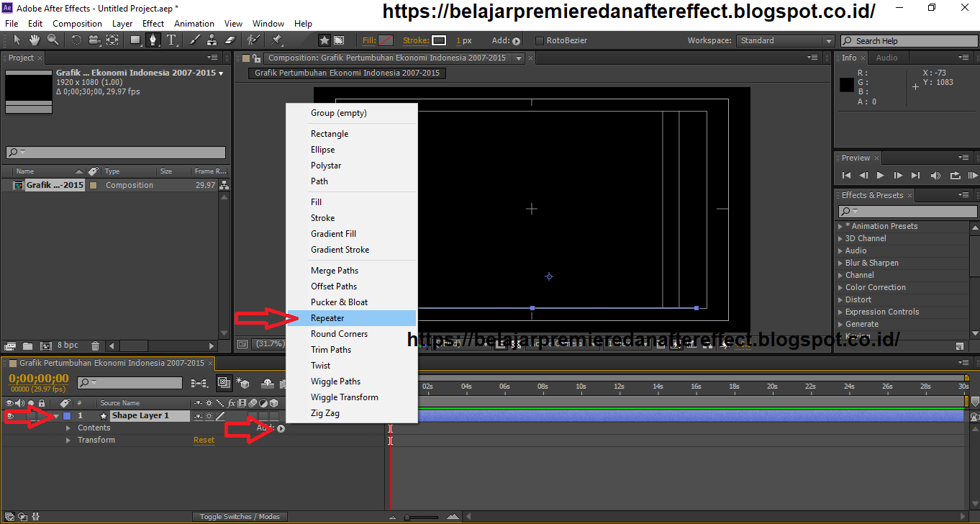The width and height of the screenshot is (980, 524).
Task: Click the Reset link next to Transform
Action: click(204, 440)
